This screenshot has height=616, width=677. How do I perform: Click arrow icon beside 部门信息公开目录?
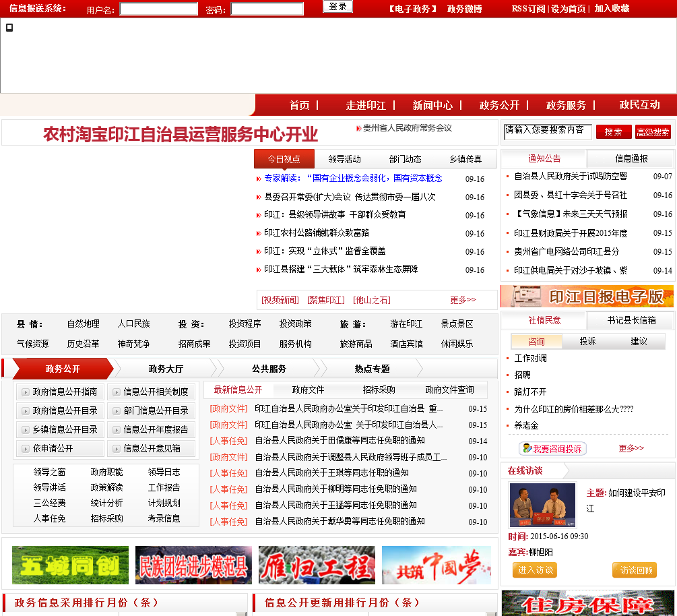pos(116,411)
